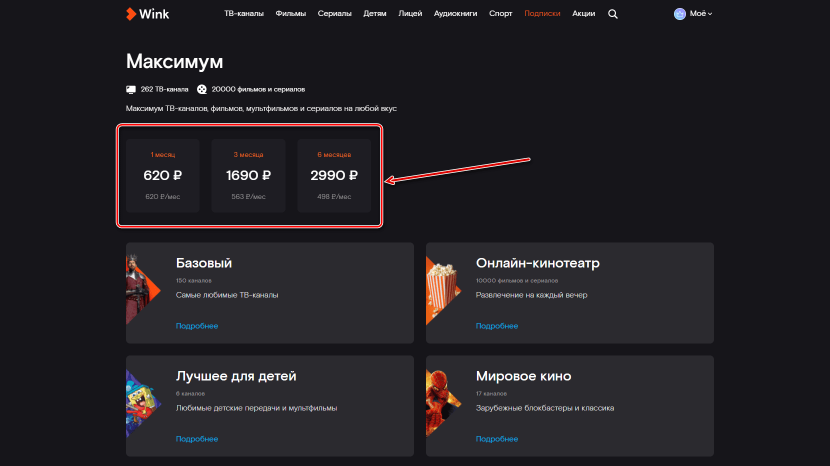Open the ТВ-каналы menu item
The image size is (830, 466).
pyautogui.click(x=244, y=15)
